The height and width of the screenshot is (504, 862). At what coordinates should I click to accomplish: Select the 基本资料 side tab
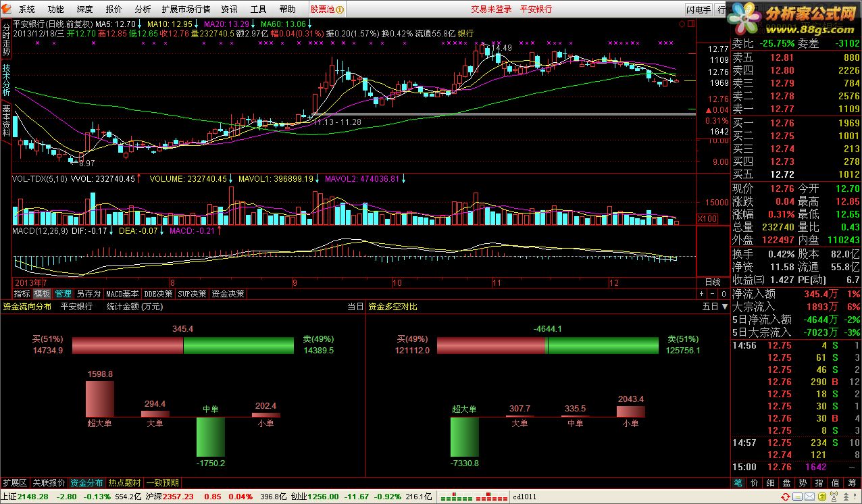point(6,120)
